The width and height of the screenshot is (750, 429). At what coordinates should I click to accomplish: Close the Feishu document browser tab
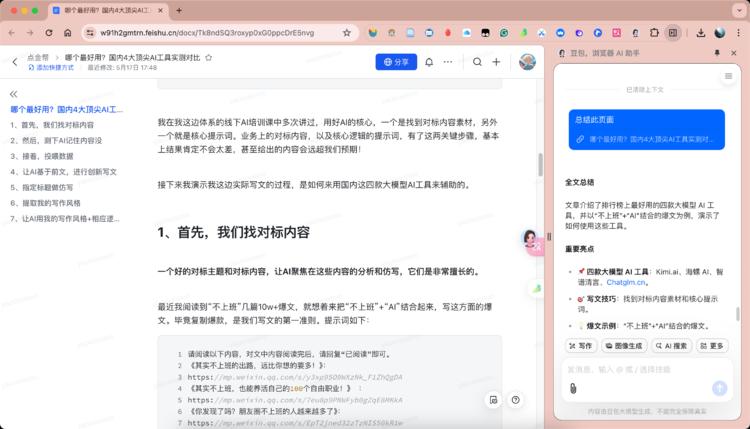pyautogui.click(x=160, y=10)
